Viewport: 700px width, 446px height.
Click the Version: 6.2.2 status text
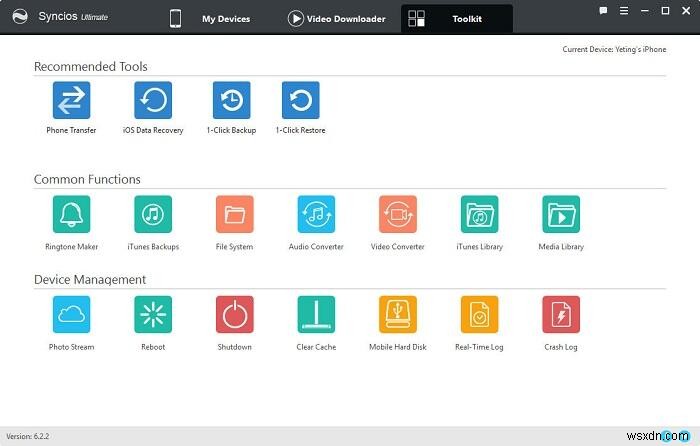pyautogui.click(x=28, y=436)
